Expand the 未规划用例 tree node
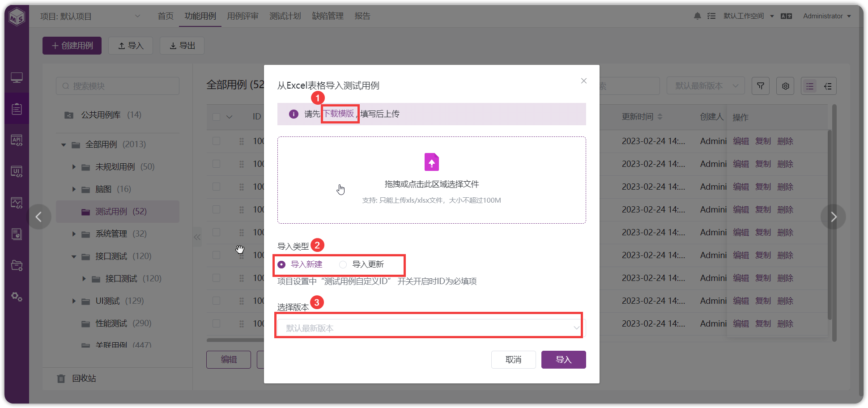Screen dimensions: 868x408 click(74, 167)
